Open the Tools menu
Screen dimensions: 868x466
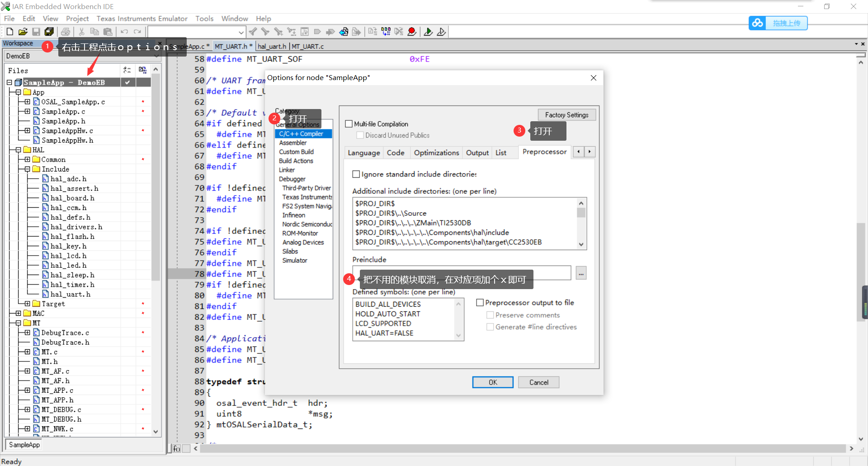click(204, 19)
